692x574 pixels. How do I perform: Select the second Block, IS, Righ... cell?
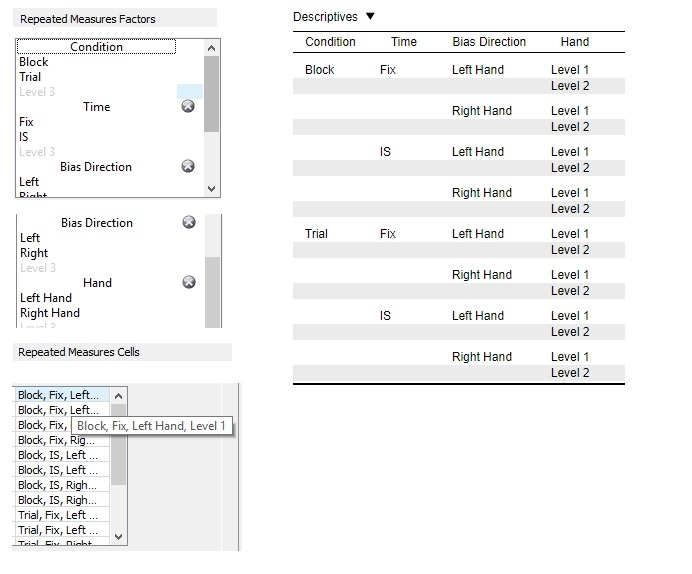tap(63, 500)
